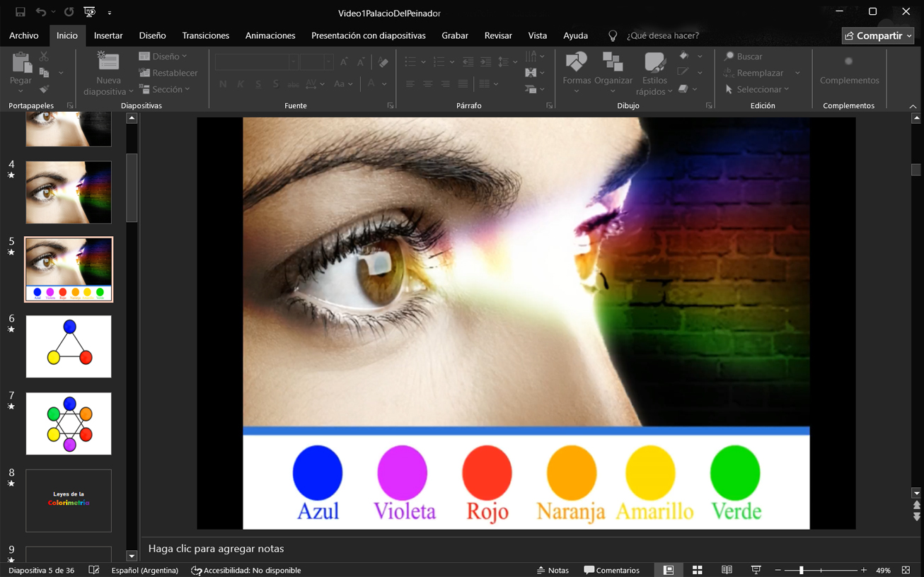Click the Restablecer button

[x=168, y=73]
